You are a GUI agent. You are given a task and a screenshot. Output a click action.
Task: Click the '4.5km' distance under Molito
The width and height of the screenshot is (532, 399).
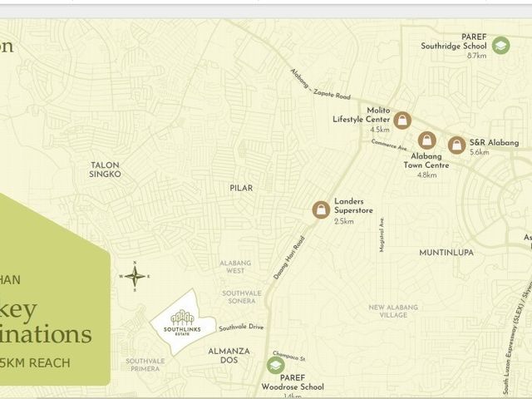coord(380,130)
